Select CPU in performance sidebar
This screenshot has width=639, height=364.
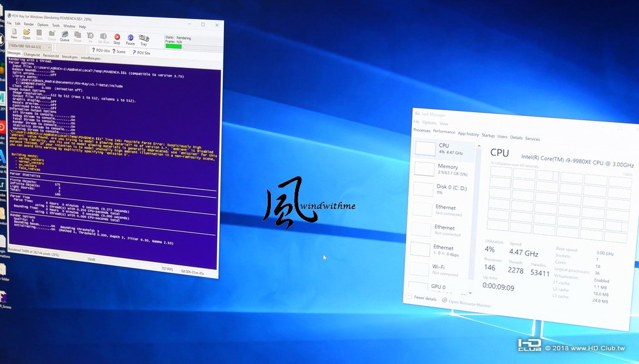pyautogui.click(x=444, y=149)
